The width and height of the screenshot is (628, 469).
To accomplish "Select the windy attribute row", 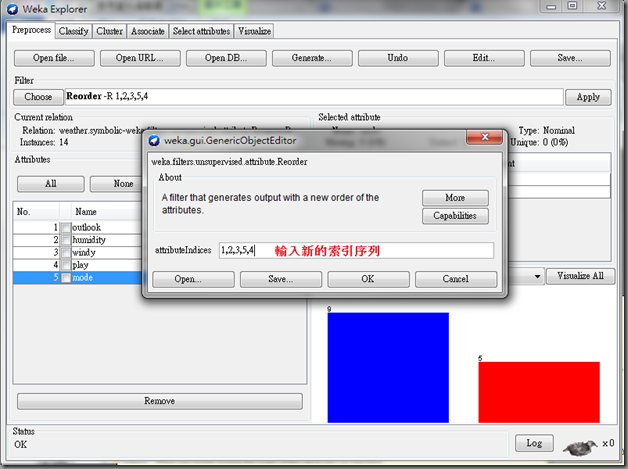I will point(78,253).
